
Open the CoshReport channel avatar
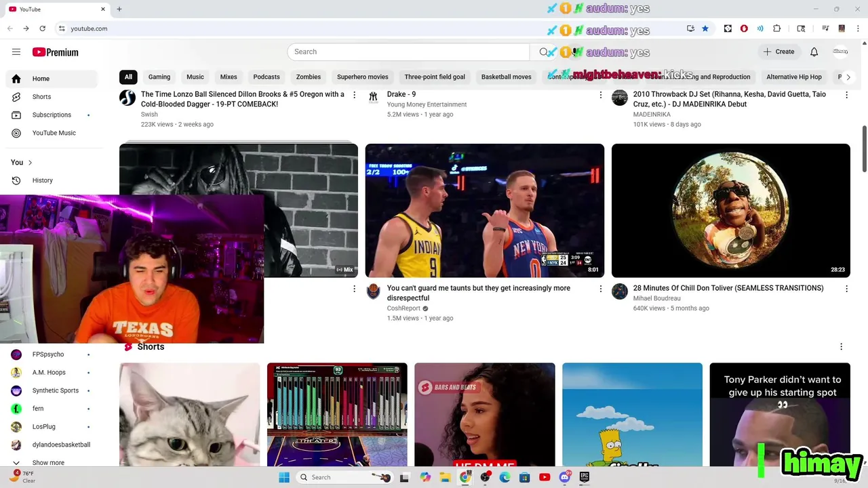coord(374,291)
